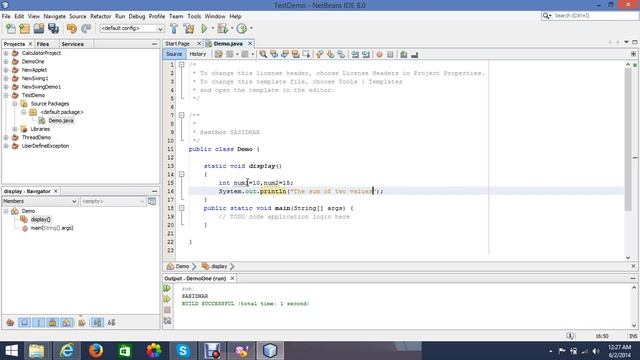This screenshot has height=360, width=640.
Task: Collapse the Source Packages node
Action: tap(15, 104)
